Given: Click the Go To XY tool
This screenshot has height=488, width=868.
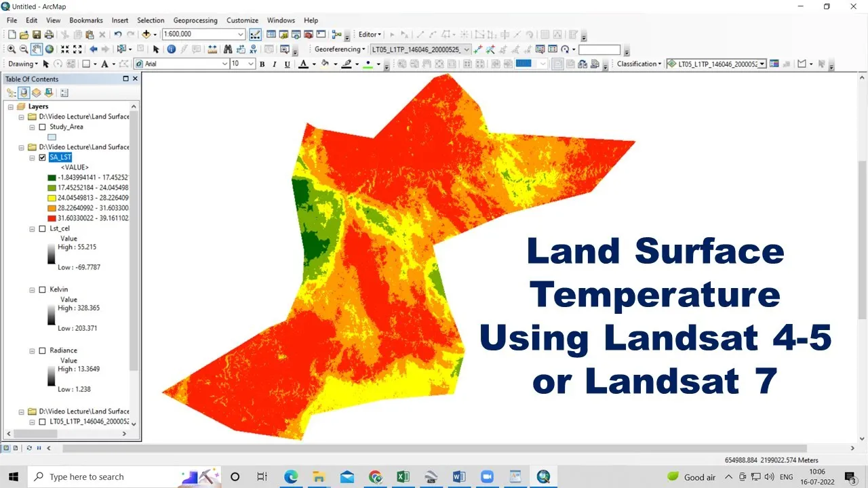Looking at the screenshot, I should click(252, 49).
